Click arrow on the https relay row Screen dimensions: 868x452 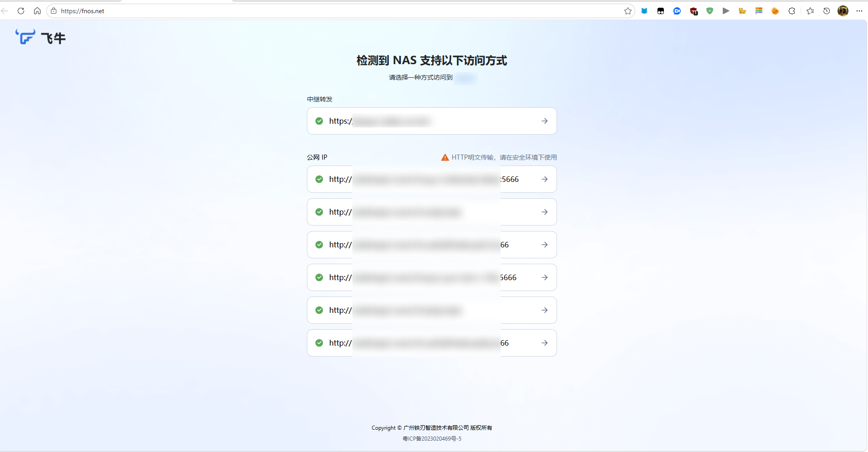[x=544, y=121]
